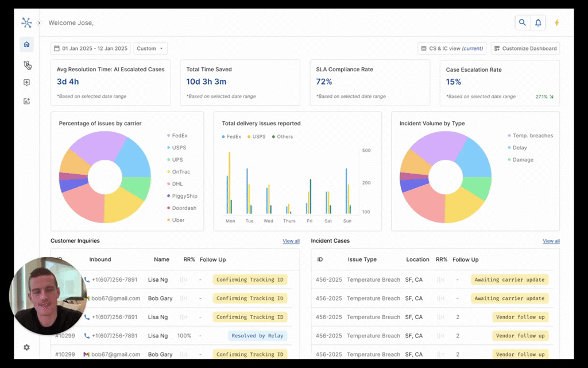Click the app logo at top left
The height and width of the screenshot is (368, 588).
(26, 22)
